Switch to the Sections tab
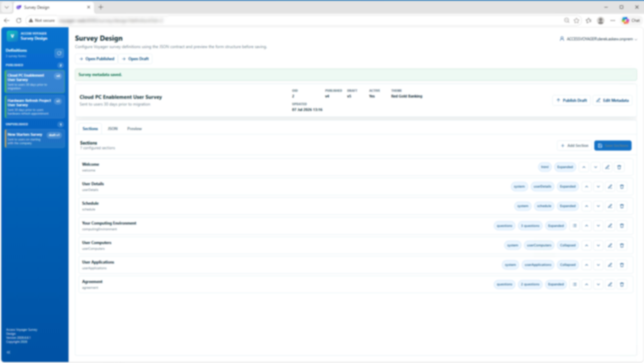The width and height of the screenshot is (644, 363). pyautogui.click(x=90, y=129)
